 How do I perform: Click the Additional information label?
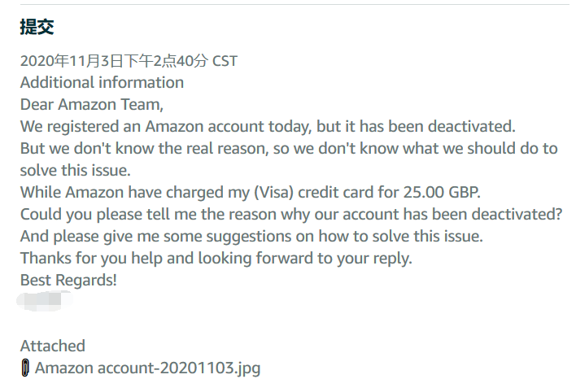102,82
